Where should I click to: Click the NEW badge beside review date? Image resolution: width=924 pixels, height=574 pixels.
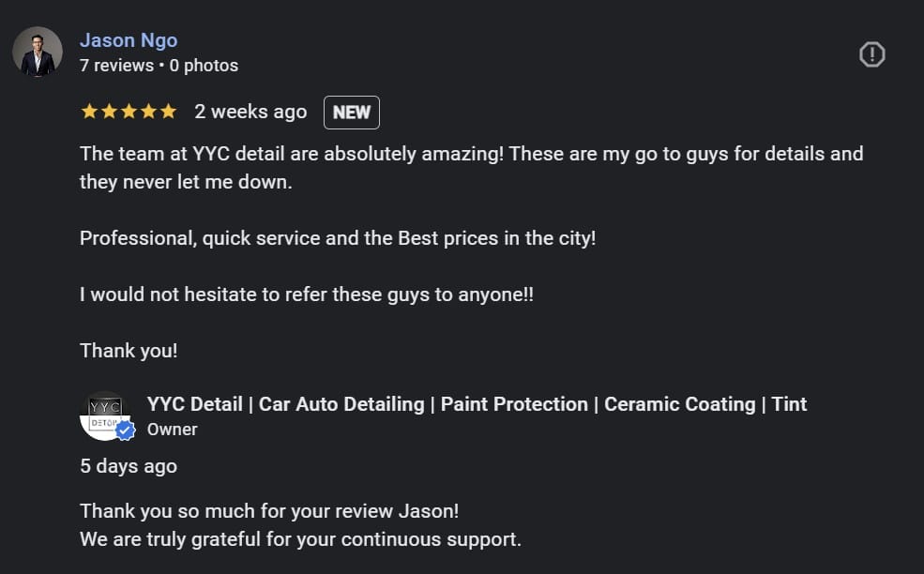pos(352,113)
